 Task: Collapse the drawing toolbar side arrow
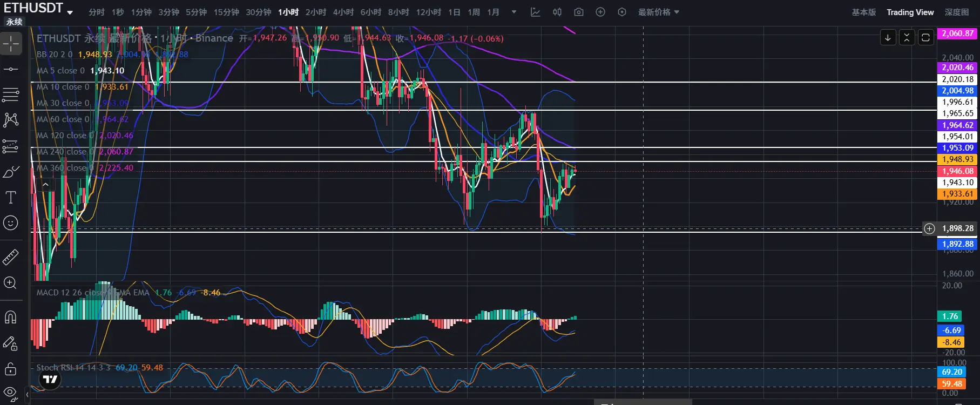pyautogui.click(x=27, y=395)
